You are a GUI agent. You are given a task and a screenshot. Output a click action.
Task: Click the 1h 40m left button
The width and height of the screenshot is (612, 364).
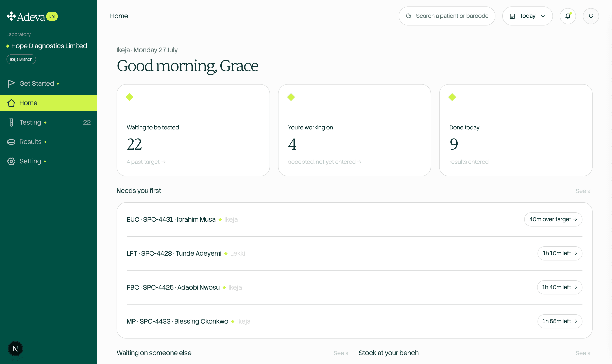559,287
